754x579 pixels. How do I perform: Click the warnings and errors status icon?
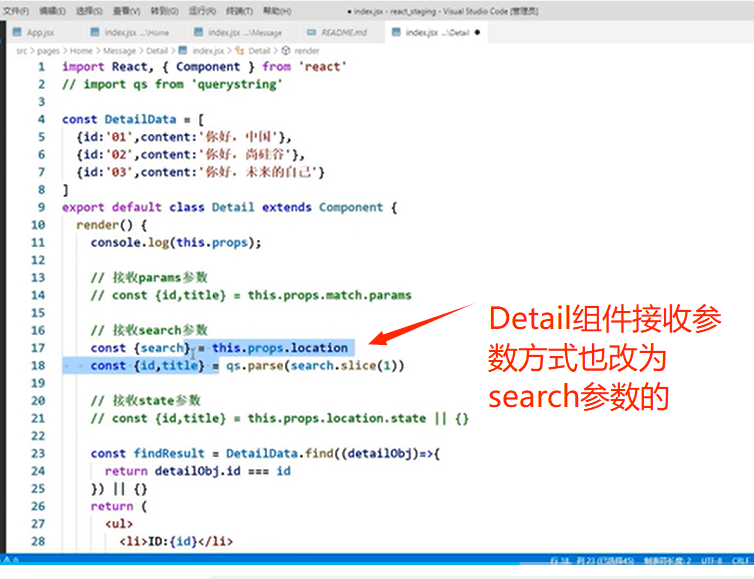pos(11,560)
